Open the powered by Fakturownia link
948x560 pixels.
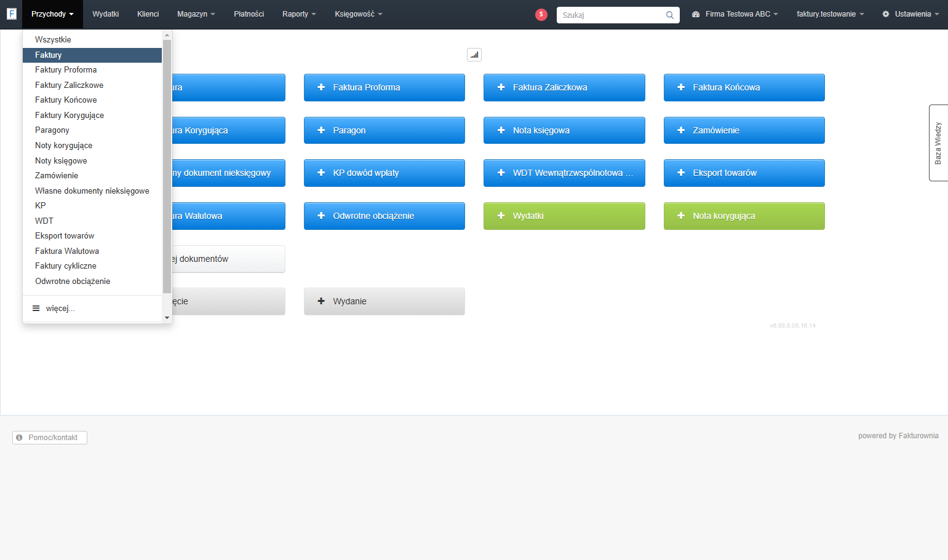pyautogui.click(x=898, y=436)
